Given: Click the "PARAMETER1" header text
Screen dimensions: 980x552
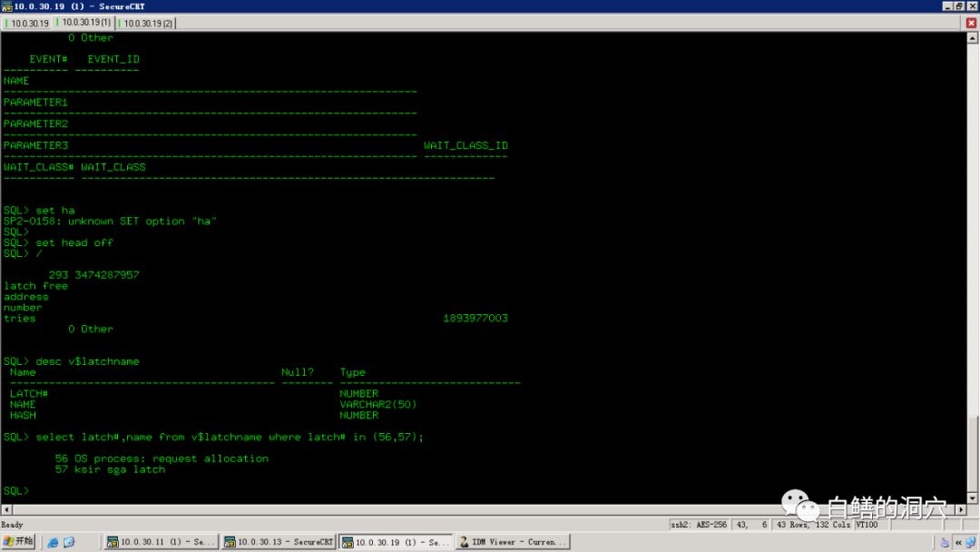Looking at the screenshot, I should click(x=35, y=103).
